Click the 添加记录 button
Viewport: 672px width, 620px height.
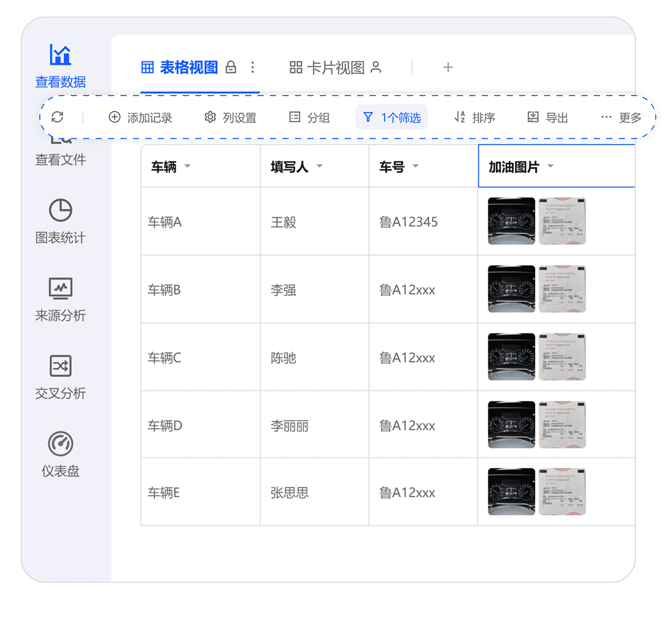[140, 118]
